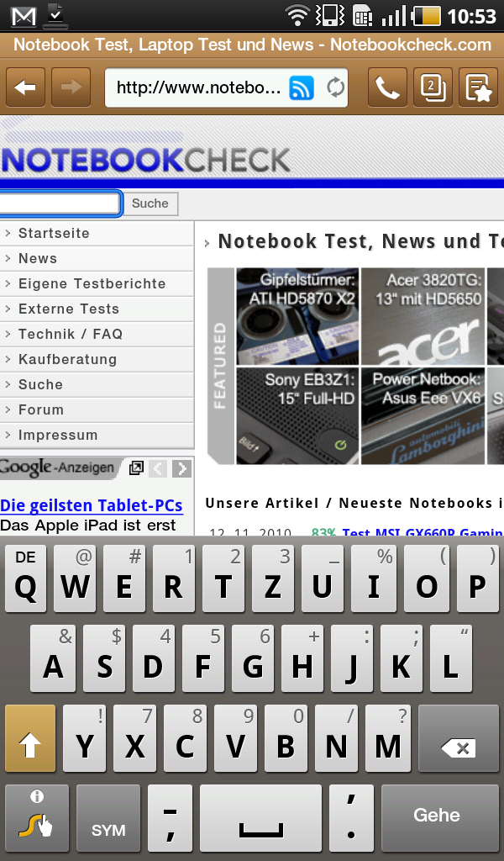
Task: Tap the clock showing 10:53
Action: [x=471, y=16]
